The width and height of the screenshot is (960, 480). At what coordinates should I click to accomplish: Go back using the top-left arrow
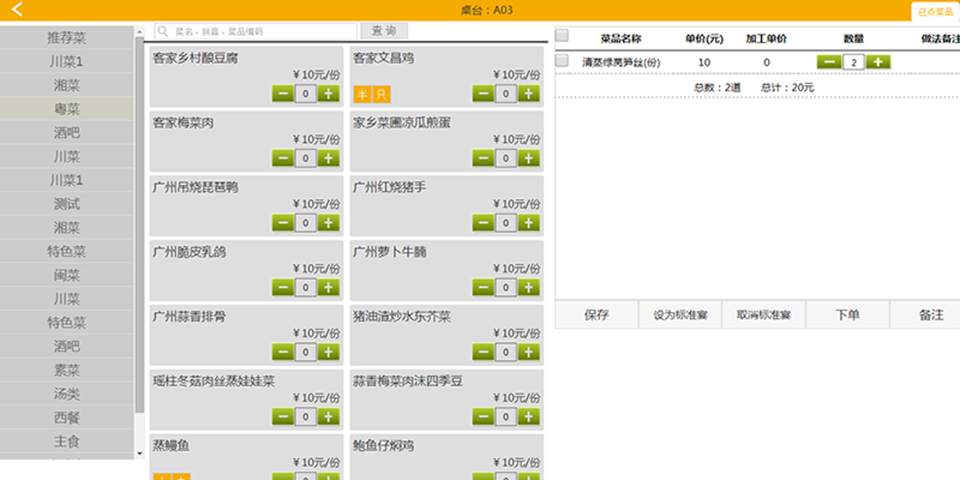coord(16,10)
